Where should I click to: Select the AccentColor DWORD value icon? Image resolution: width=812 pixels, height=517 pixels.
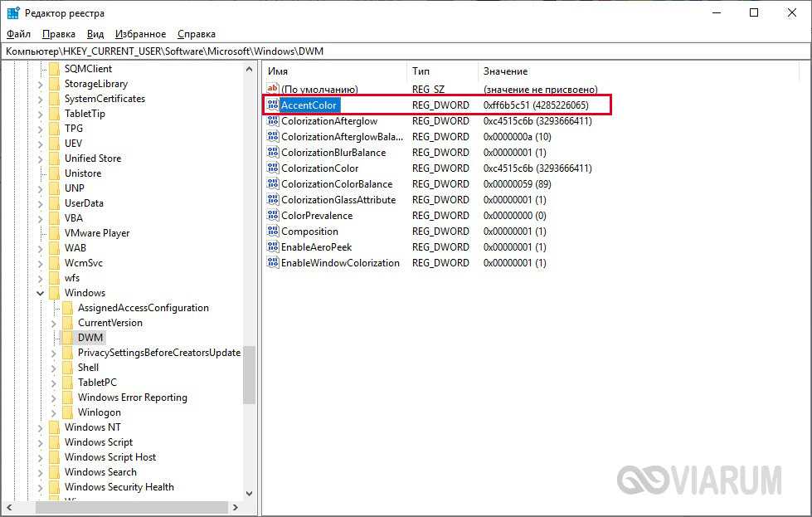point(273,105)
